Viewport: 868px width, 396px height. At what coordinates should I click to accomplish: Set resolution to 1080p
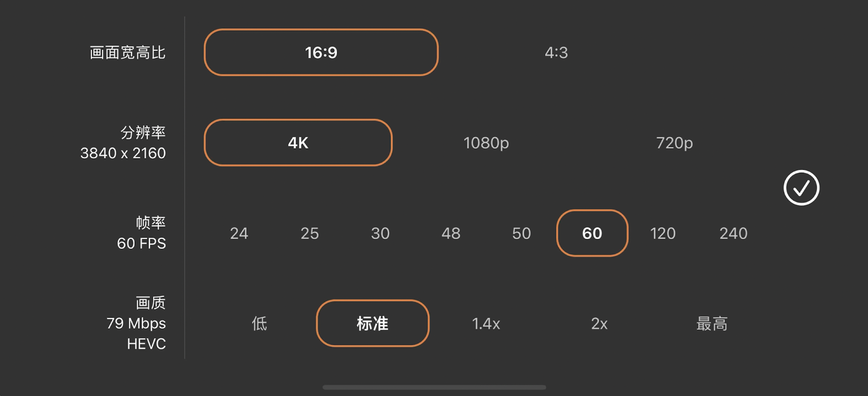click(x=486, y=143)
